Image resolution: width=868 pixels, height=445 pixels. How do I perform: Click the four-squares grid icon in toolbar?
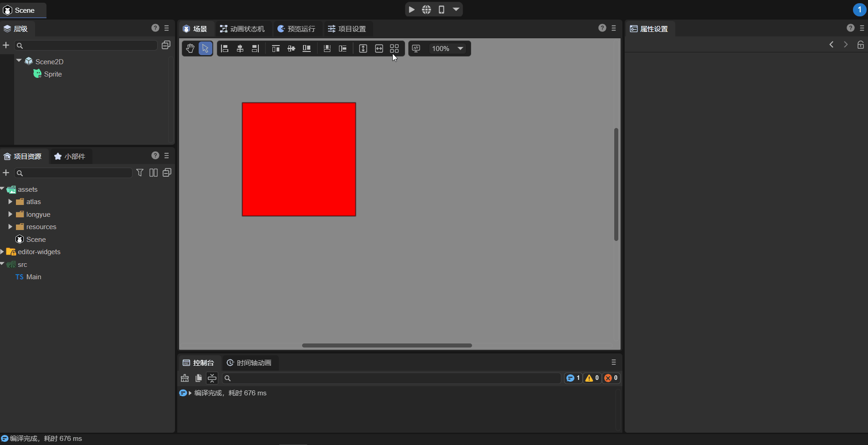pyautogui.click(x=395, y=48)
